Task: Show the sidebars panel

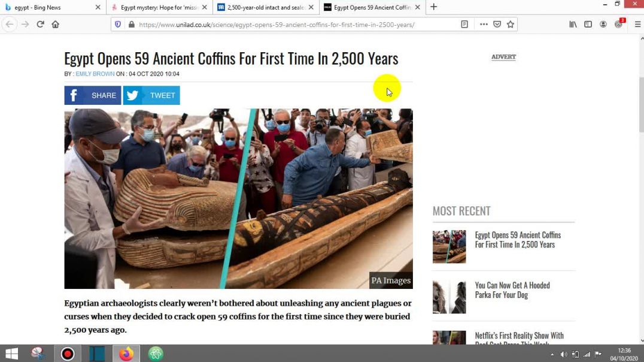Action: click(588, 24)
